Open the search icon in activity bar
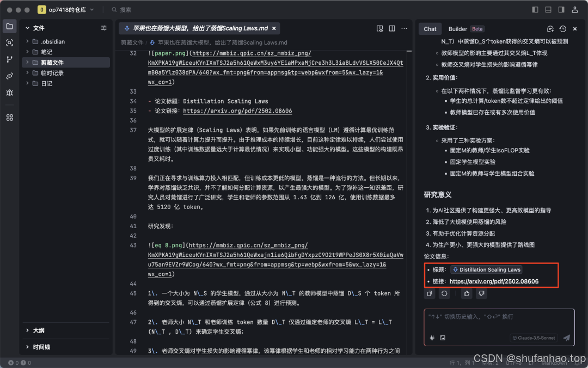 point(10,43)
